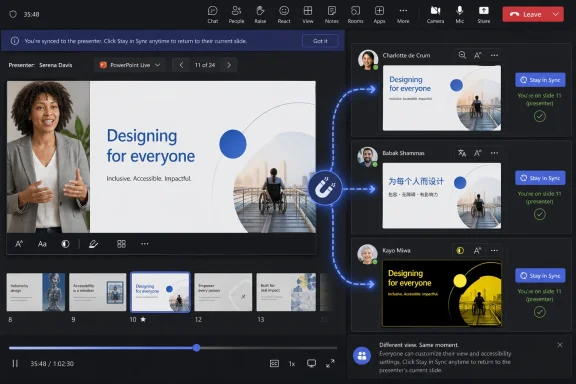Click text reader icon on Kayo's card
Image resolution: width=576 pixels, height=384 pixels.
(x=478, y=250)
